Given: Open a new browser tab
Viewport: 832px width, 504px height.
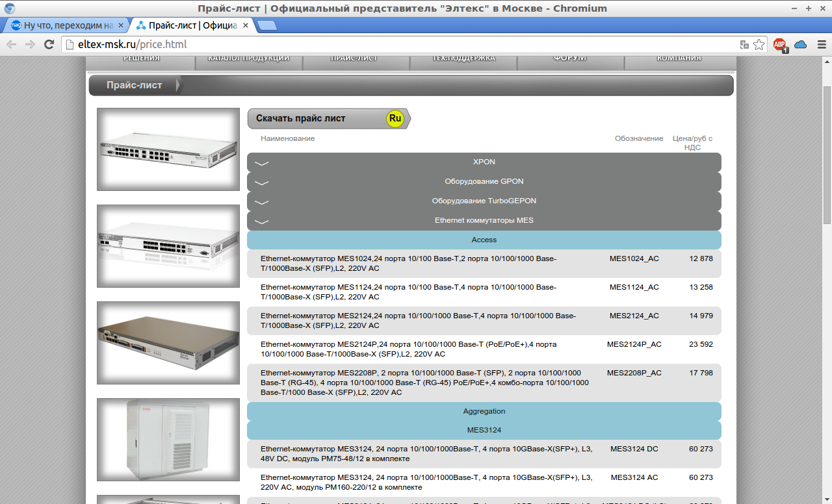Looking at the screenshot, I should pyautogui.click(x=267, y=26).
